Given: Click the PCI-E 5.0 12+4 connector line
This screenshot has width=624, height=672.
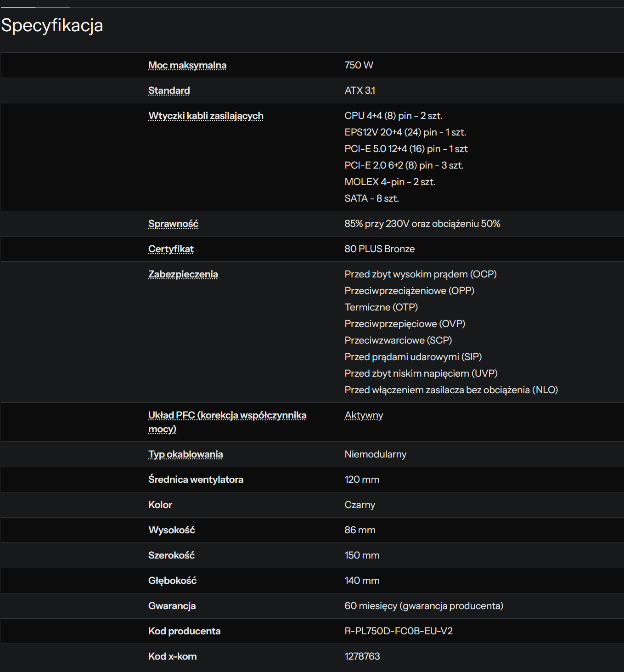Looking at the screenshot, I should click(x=406, y=149).
